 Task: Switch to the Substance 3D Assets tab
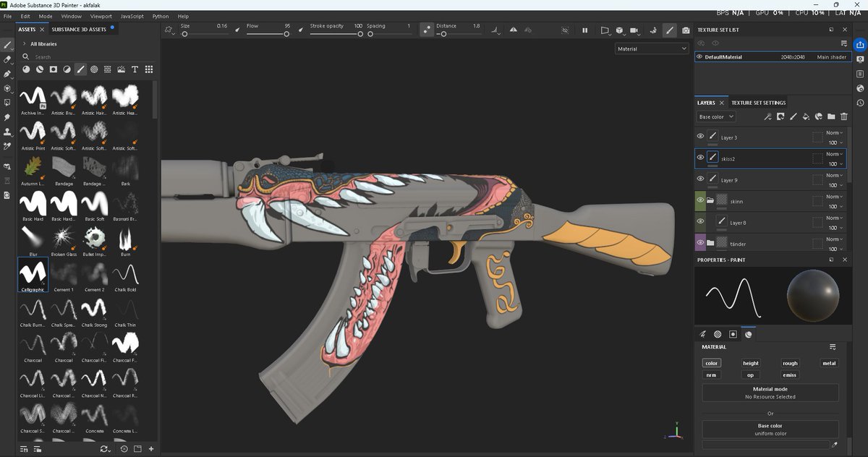point(79,30)
